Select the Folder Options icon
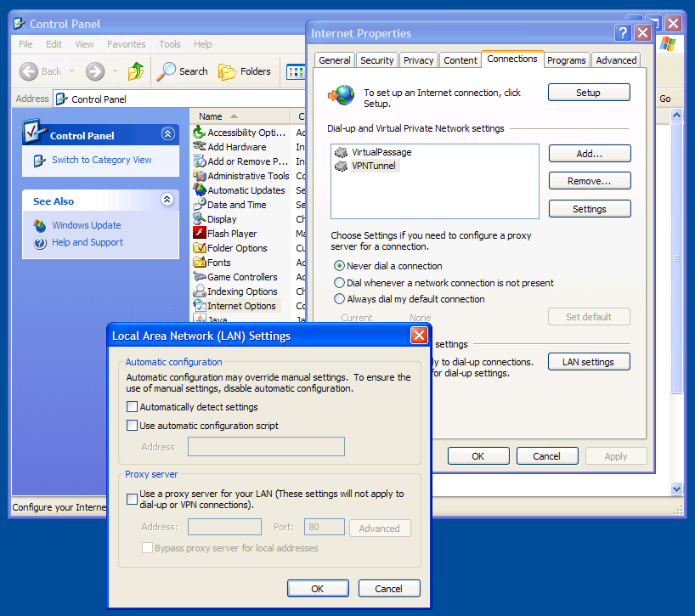Viewport: 695px width, 616px height. click(200, 248)
